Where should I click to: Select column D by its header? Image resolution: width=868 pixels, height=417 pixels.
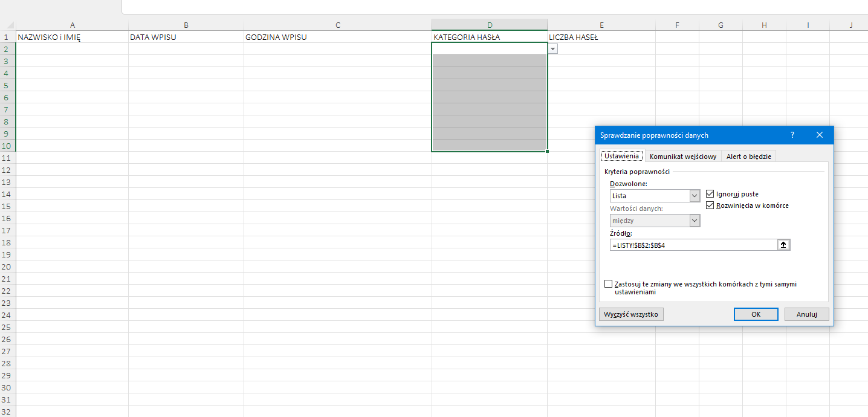(490, 25)
